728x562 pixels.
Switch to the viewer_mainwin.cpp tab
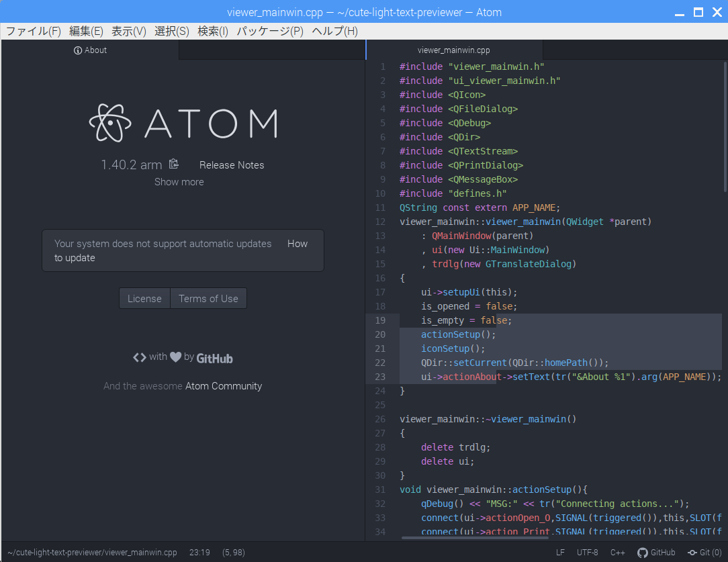[x=453, y=50]
